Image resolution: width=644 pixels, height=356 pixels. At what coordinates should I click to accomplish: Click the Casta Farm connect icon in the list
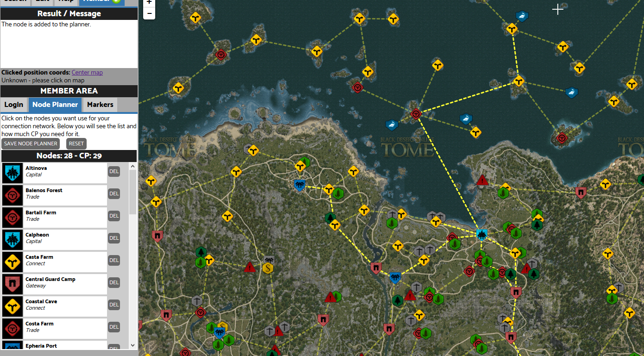pyautogui.click(x=12, y=262)
